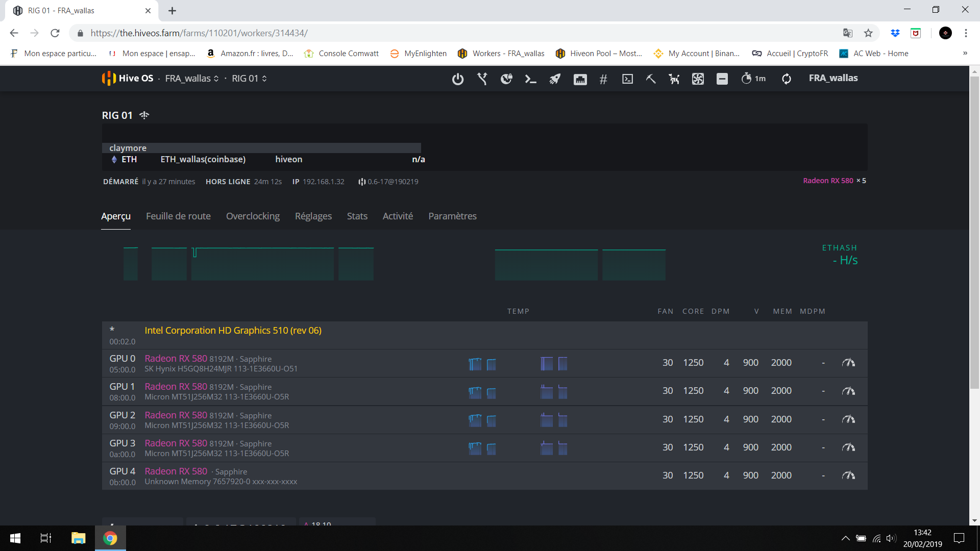The width and height of the screenshot is (980, 551).
Task: Click the refresh circular arrows icon
Action: coord(787,79)
